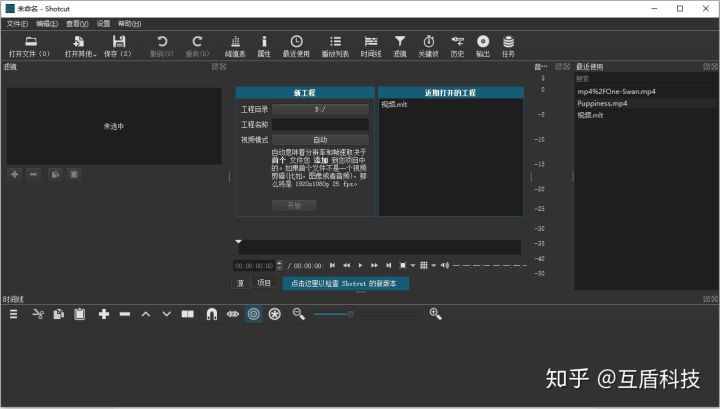The image size is (720, 409).
Task: Click the volume speaker icon
Action: (x=444, y=265)
